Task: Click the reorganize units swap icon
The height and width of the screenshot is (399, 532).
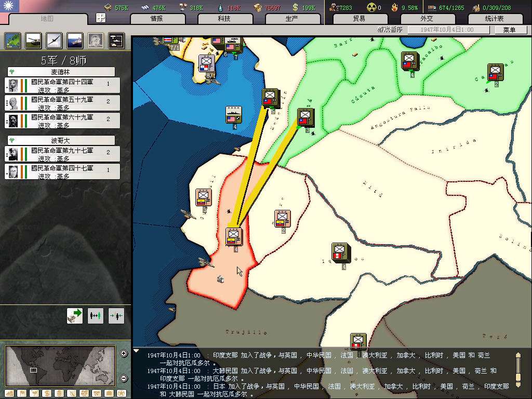Action: click(x=96, y=315)
